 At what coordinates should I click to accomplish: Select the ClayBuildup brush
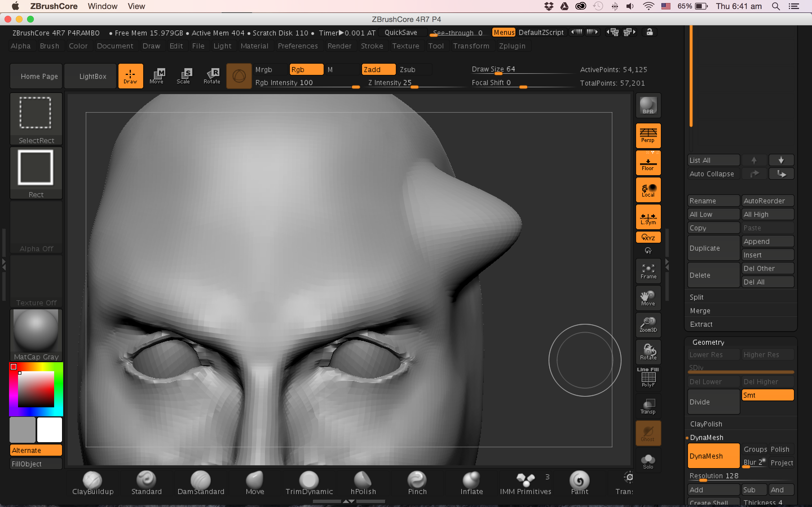[92, 483]
